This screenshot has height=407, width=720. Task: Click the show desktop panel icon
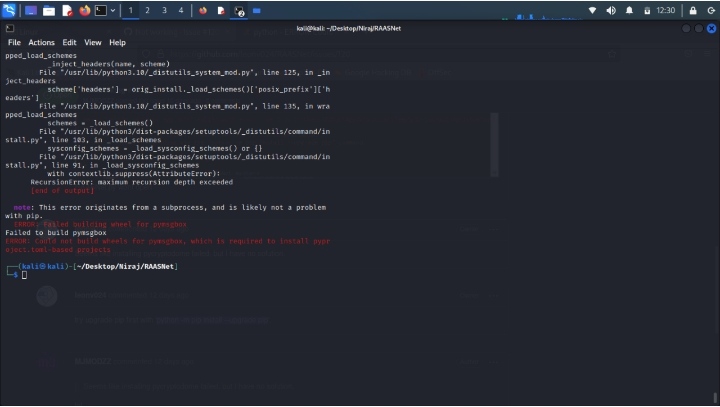[31, 11]
